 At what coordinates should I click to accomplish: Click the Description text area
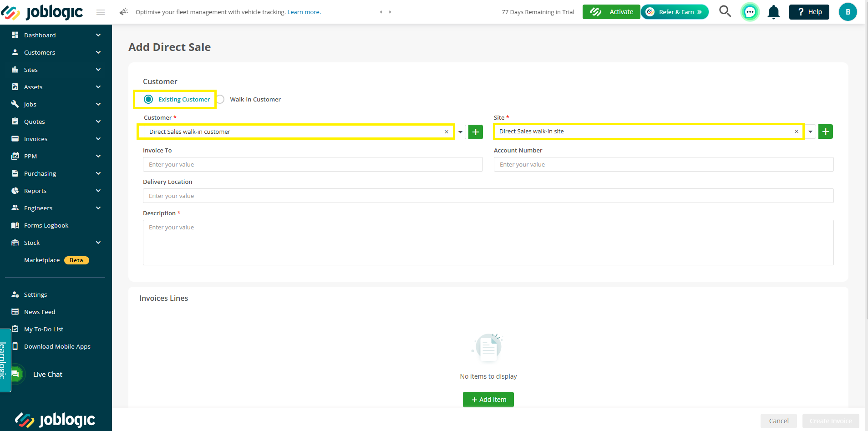(488, 243)
